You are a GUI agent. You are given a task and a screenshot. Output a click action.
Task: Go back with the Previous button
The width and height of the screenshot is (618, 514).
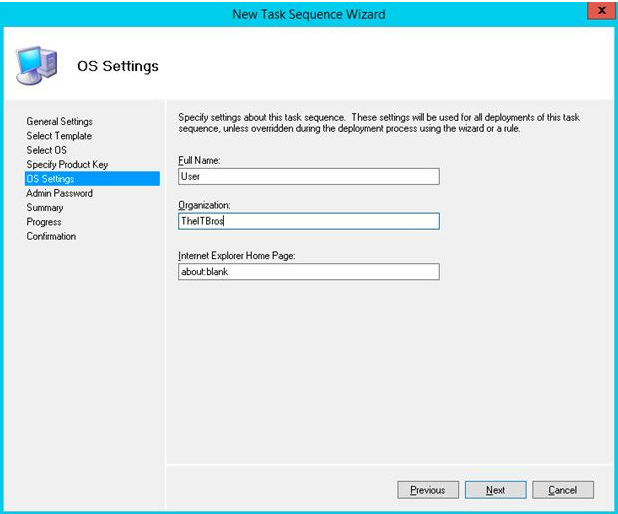[x=428, y=490]
